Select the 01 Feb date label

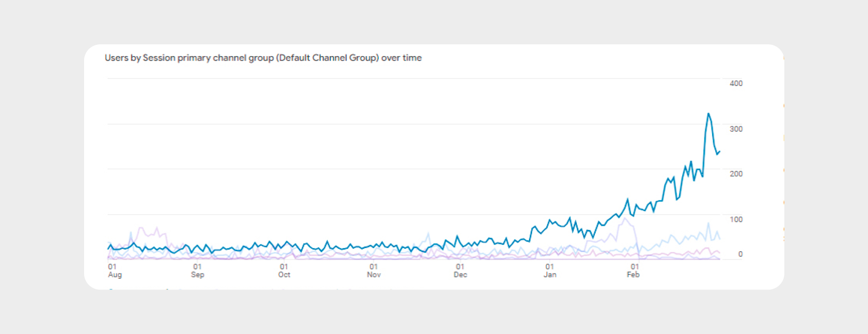(633, 271)
